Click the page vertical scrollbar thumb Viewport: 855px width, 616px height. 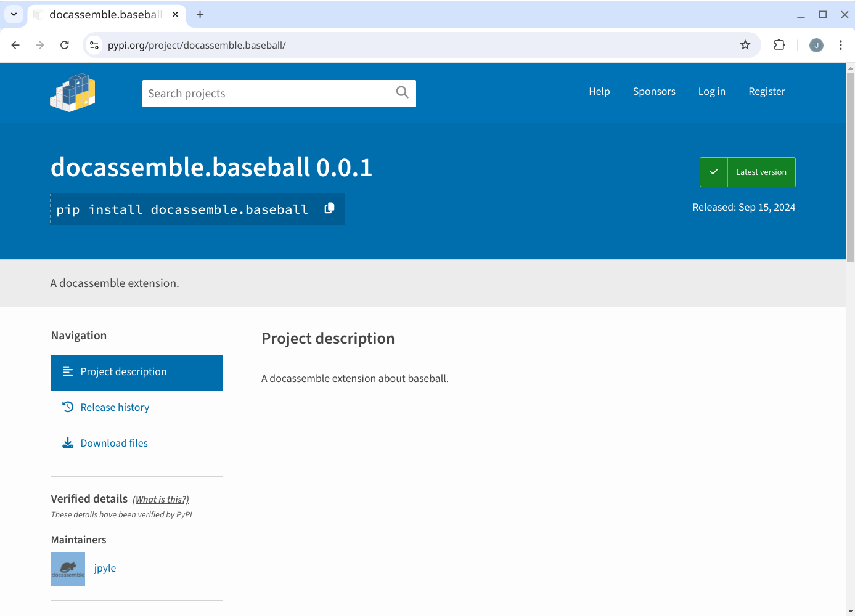click(850, 168)
